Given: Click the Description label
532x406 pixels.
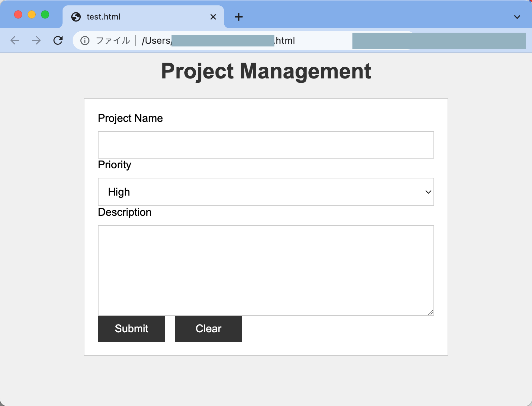Looking at the screenshot, I should pos(125,212).
